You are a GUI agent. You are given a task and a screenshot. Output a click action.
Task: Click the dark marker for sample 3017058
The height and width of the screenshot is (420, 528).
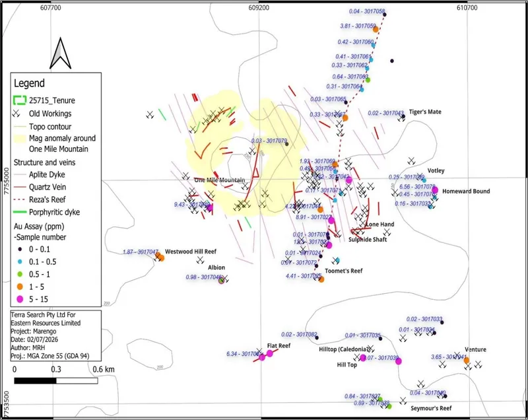point(385,15)
